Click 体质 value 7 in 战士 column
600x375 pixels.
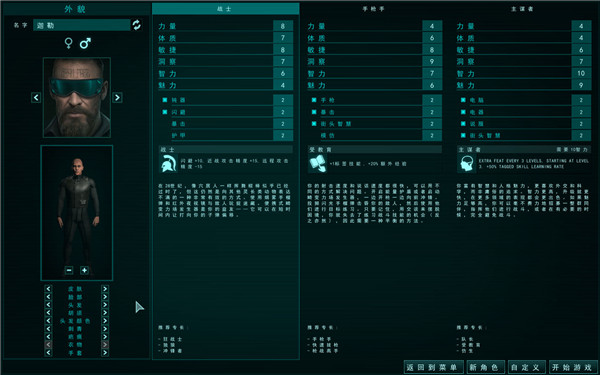(x=283, y=38)
